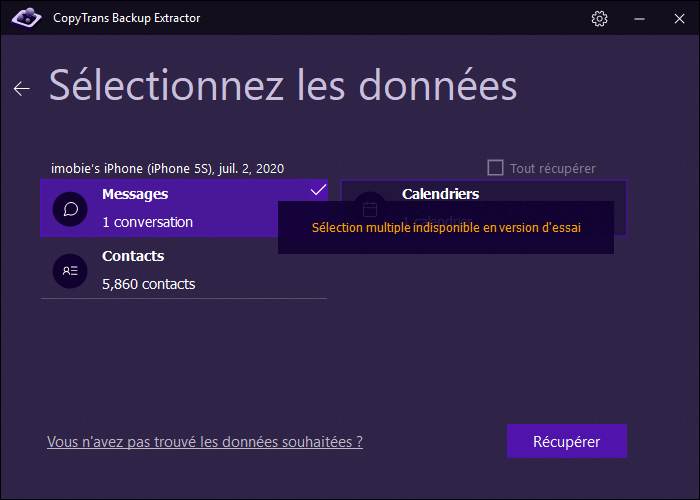Screen dimensions: 700x500
Task: Select the Contacts data tile
Action: 183,270
